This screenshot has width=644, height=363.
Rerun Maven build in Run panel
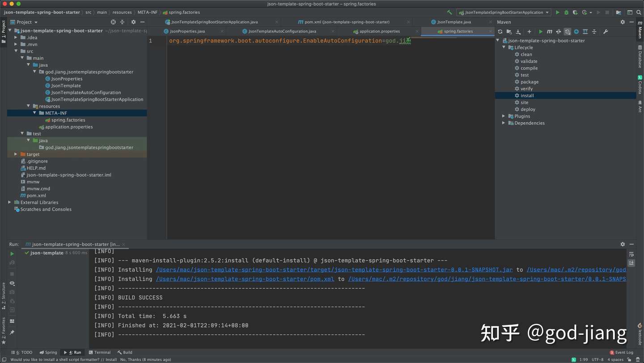click(x=12, y=254)
